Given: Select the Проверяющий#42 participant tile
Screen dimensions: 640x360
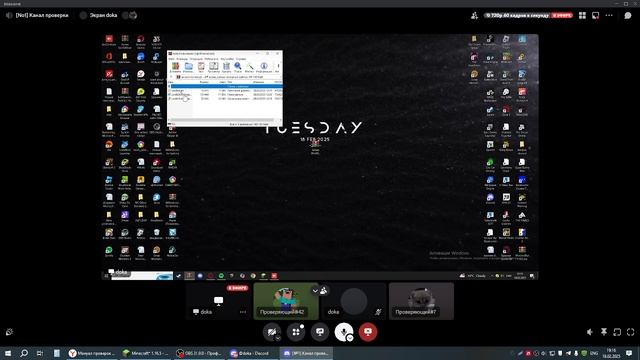Looking at the screenshot, I should click(x=286, y=301).
